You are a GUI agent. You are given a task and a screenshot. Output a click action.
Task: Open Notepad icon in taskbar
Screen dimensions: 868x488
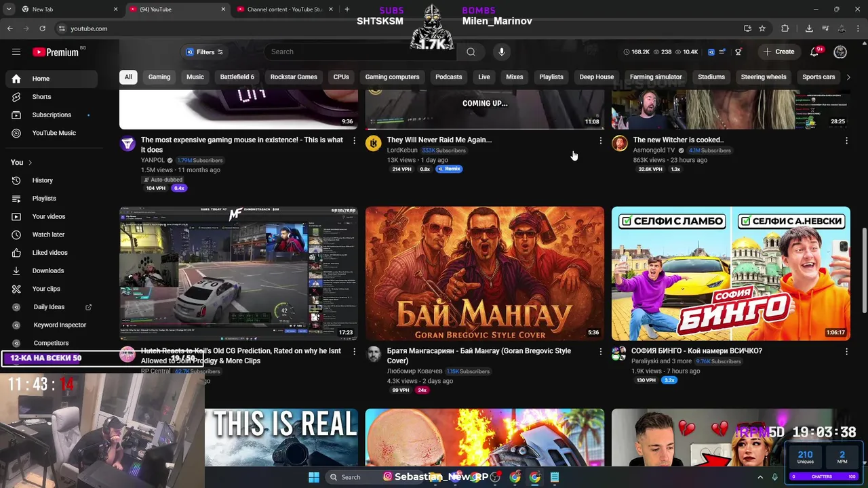pos(555,477)
